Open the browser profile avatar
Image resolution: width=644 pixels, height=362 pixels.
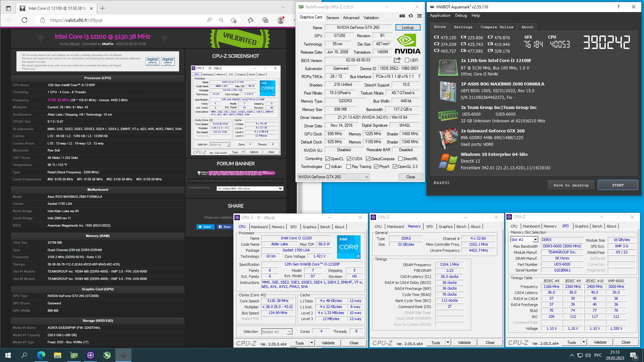click(281, 20)
